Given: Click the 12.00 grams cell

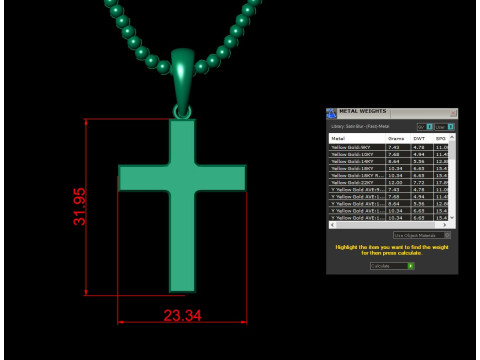Looking at the screenshot, I should pos(398,182).
